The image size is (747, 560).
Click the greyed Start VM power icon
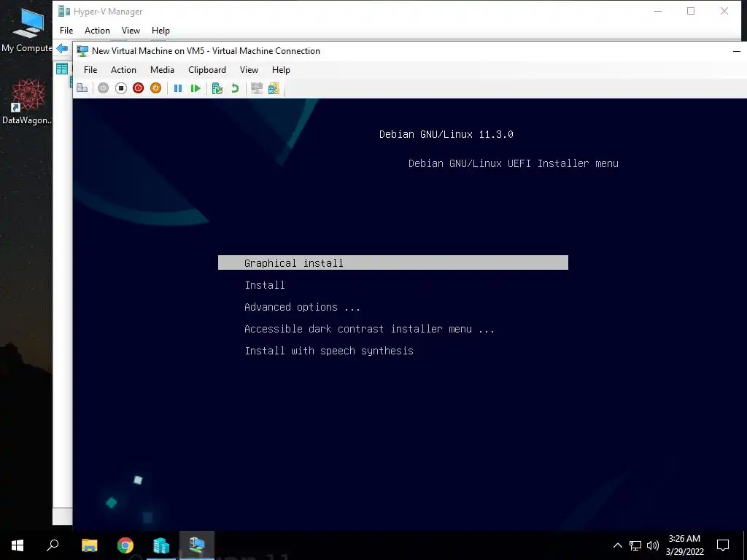104,88
